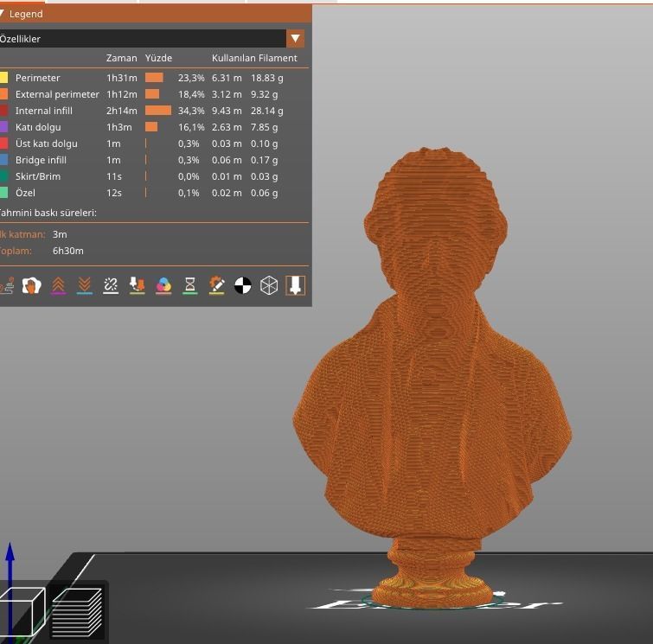Click total print time 6h30m
The width and height of the screenshot is (653, 644).
click(67, 251)
